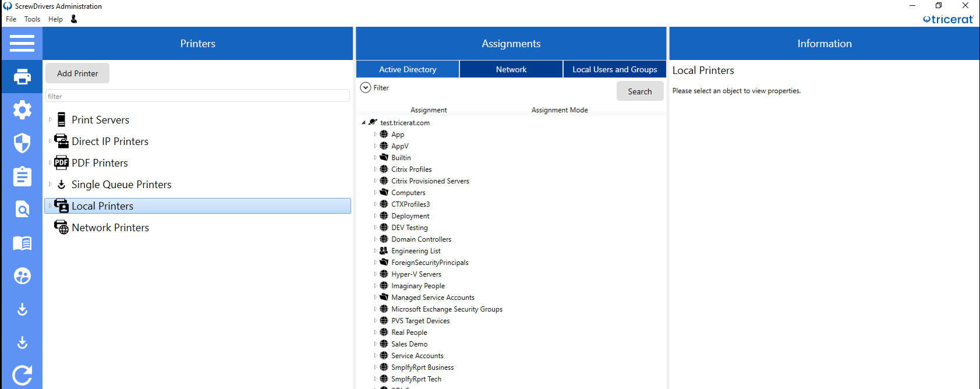The image size is (980, 389).
Task: Expand the Print Servers node
Action: 50,119
